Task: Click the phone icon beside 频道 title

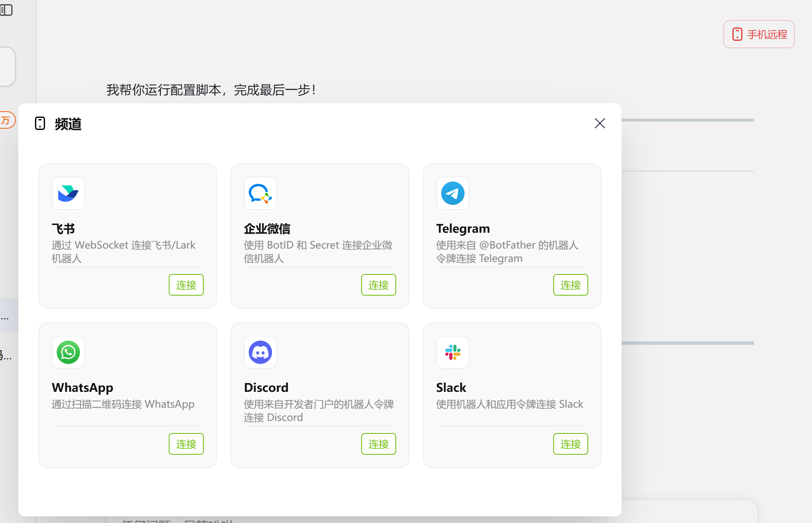Action: tap(40, 123)
